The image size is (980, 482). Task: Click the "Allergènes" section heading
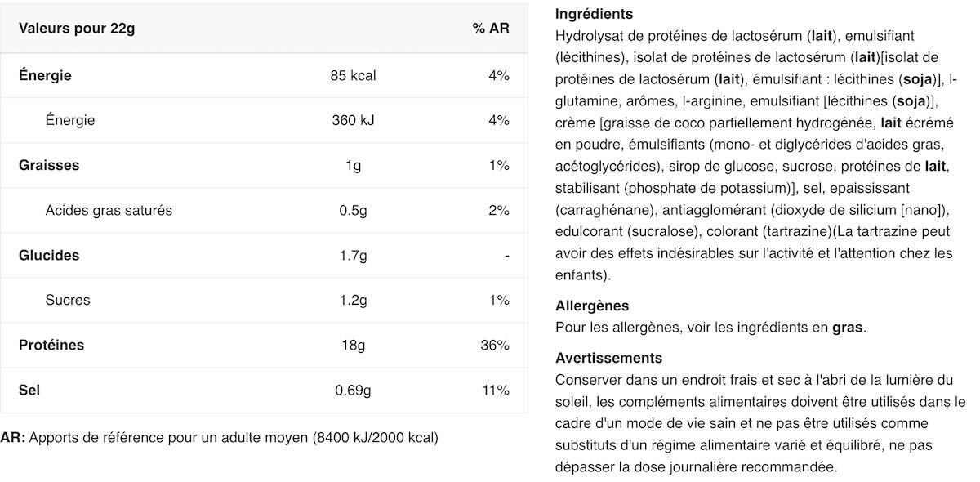pos(592,306)
